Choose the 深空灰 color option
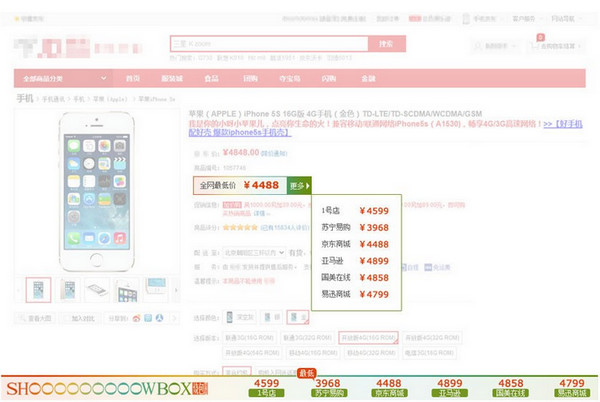600x402 pixels. click(x=240, y=317)
